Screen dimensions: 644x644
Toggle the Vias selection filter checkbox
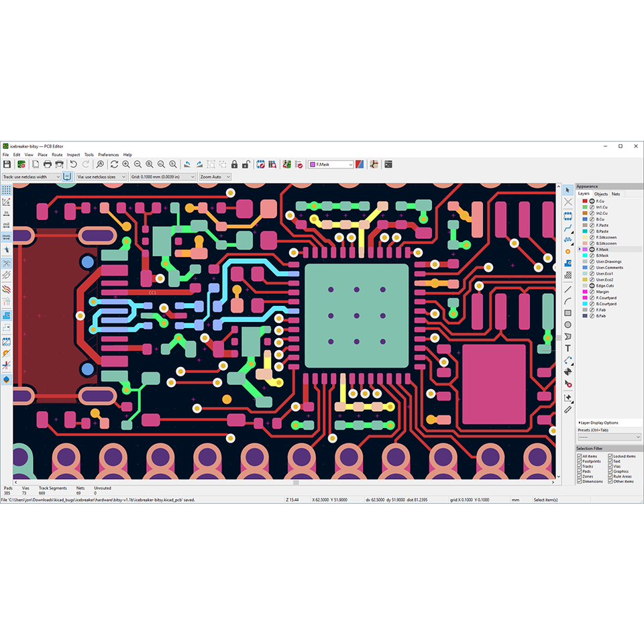coord(610,466)
